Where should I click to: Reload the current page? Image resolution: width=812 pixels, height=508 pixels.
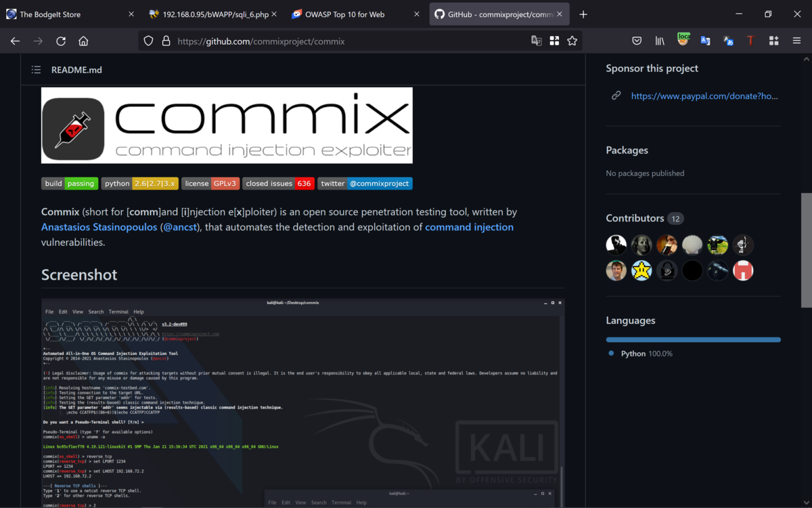[61, 41]
